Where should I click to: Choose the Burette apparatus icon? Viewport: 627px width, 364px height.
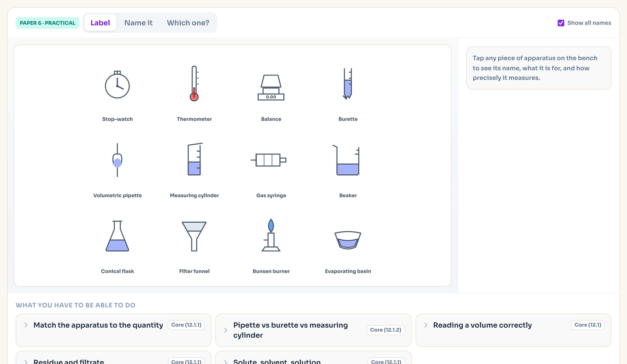[348, 84]
